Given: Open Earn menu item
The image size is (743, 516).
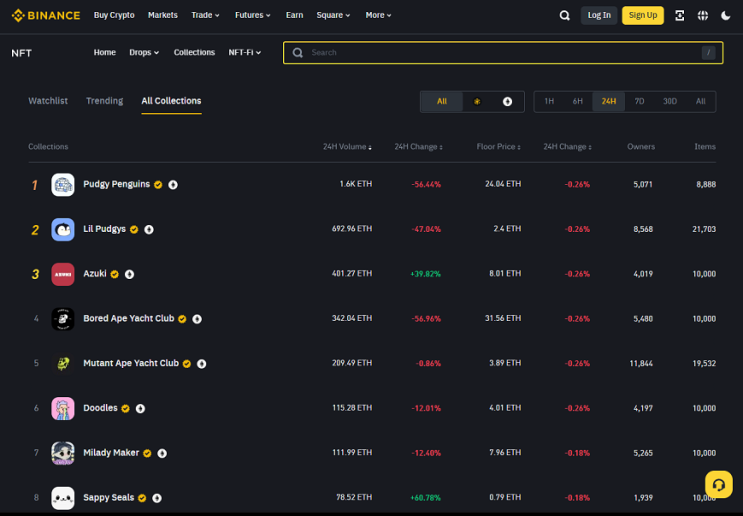Looking at the screenshot, I should click(x=294, y=15).
